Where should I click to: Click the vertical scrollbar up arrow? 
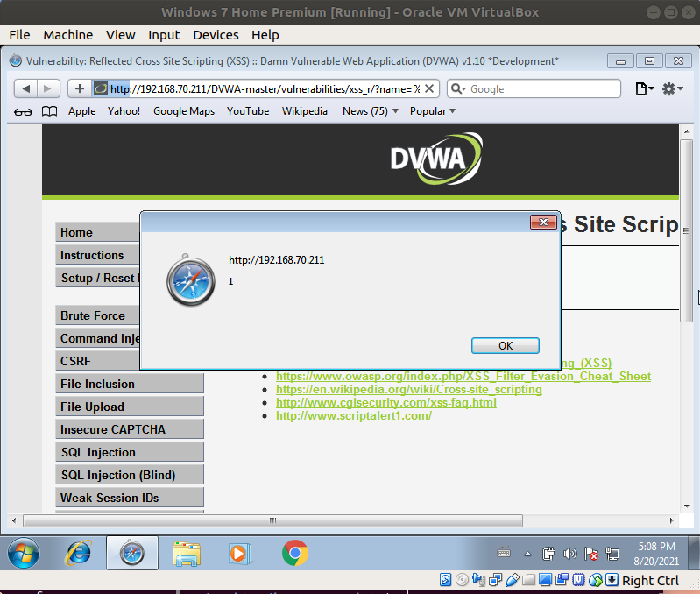(687, 131)
